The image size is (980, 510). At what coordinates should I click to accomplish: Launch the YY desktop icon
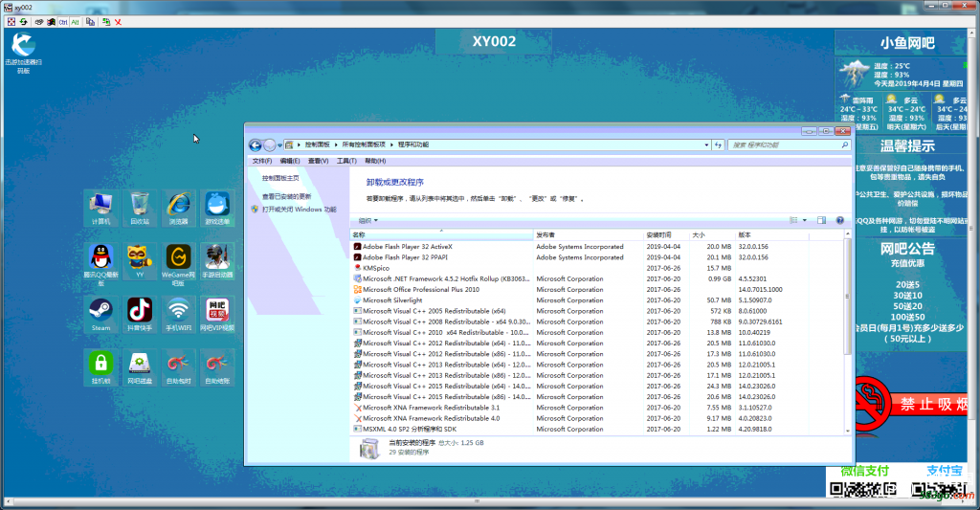[140, 261]
